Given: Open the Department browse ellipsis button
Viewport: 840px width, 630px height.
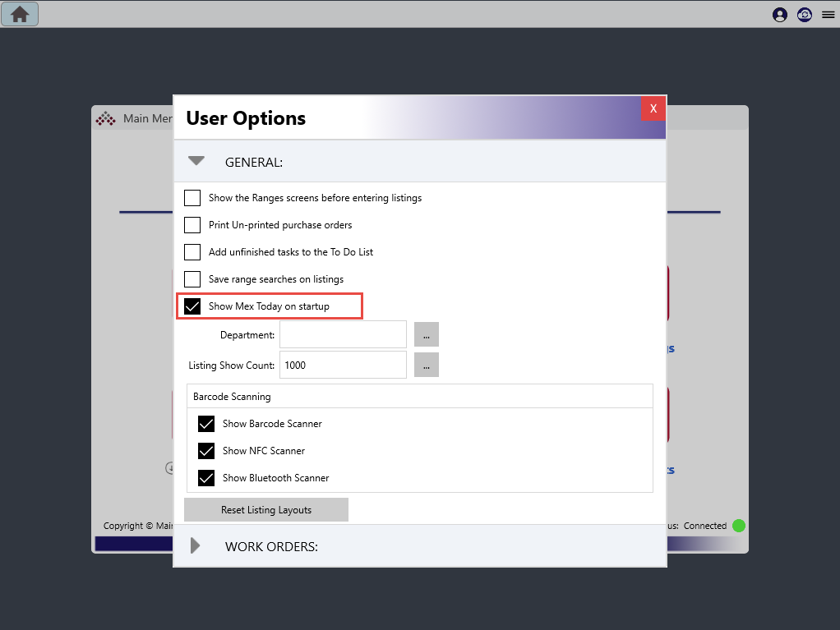Looking at the screenshot, I should pyautogui.click(x=426, y=334).
